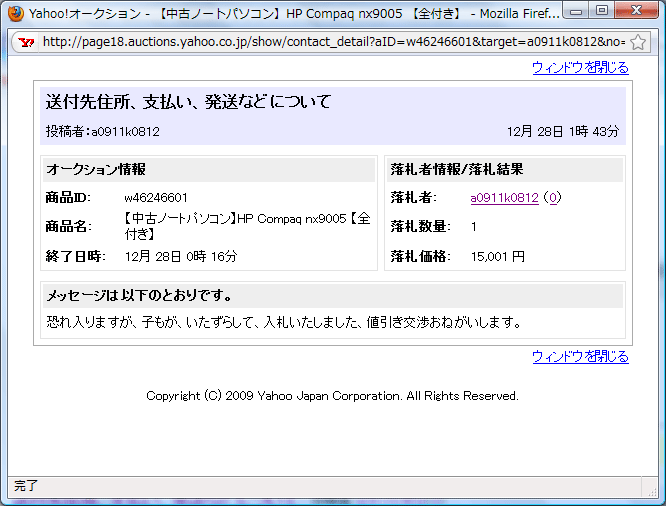Image resolution: width=666 pixels, height=506 pixels.
Task: Click the window title text 'Yahoo!オークション'
Action: click(x=85, y=14)
